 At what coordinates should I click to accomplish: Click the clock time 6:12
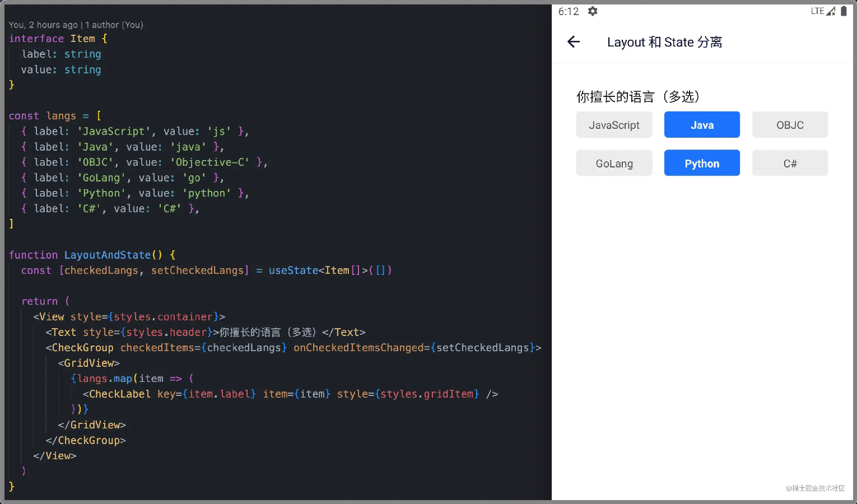coord(568,11)
